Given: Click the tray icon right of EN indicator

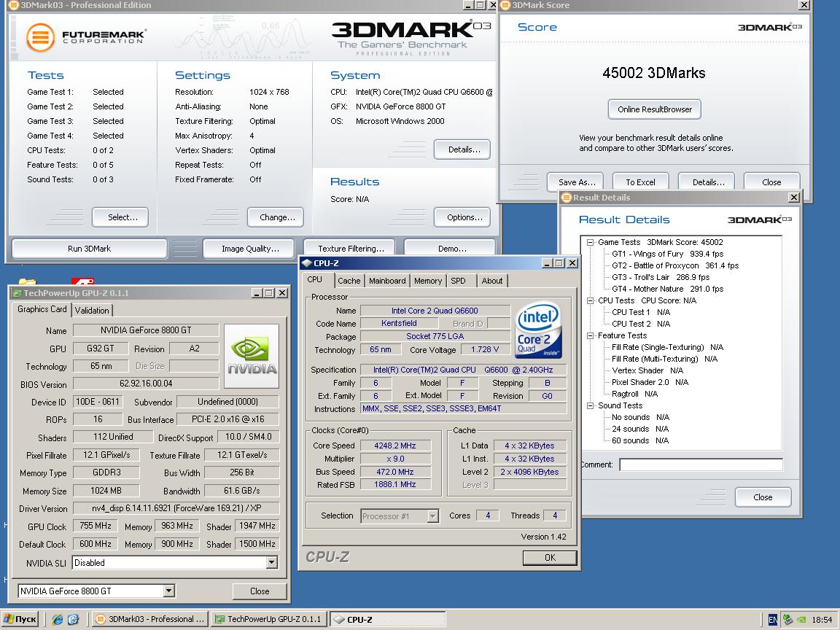Looking at the screenshot, I should (787, 620).
